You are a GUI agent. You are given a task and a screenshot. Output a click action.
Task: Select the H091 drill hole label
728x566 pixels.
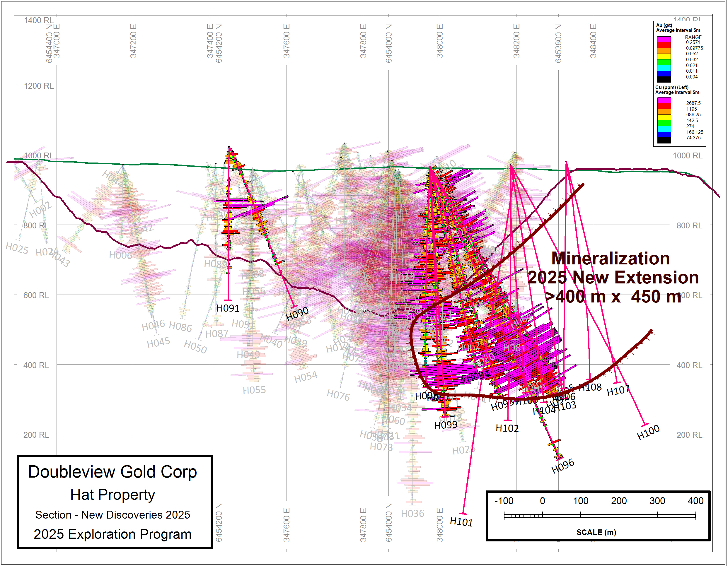pyautogui.click(x=228, y=309)
